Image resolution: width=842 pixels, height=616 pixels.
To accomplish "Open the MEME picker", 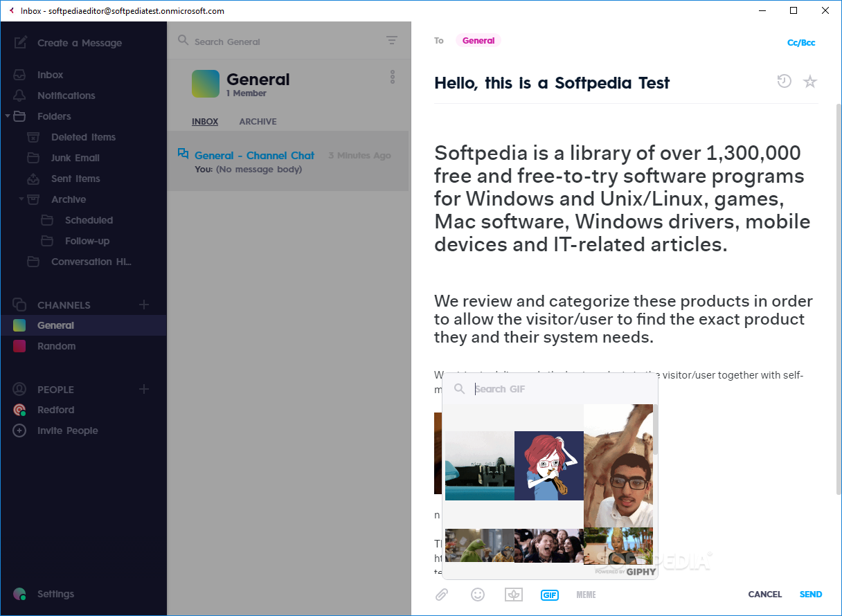I will coord(586,595).
